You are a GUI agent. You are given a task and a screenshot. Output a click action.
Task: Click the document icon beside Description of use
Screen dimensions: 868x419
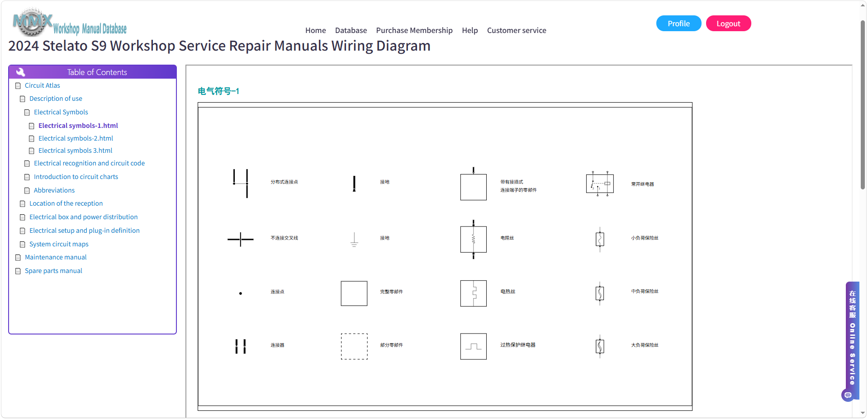23,99
